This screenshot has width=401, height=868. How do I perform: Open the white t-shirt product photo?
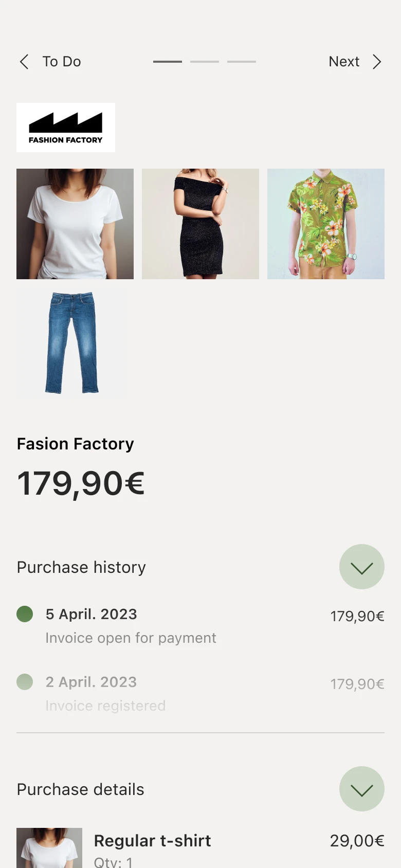(75, 224)
